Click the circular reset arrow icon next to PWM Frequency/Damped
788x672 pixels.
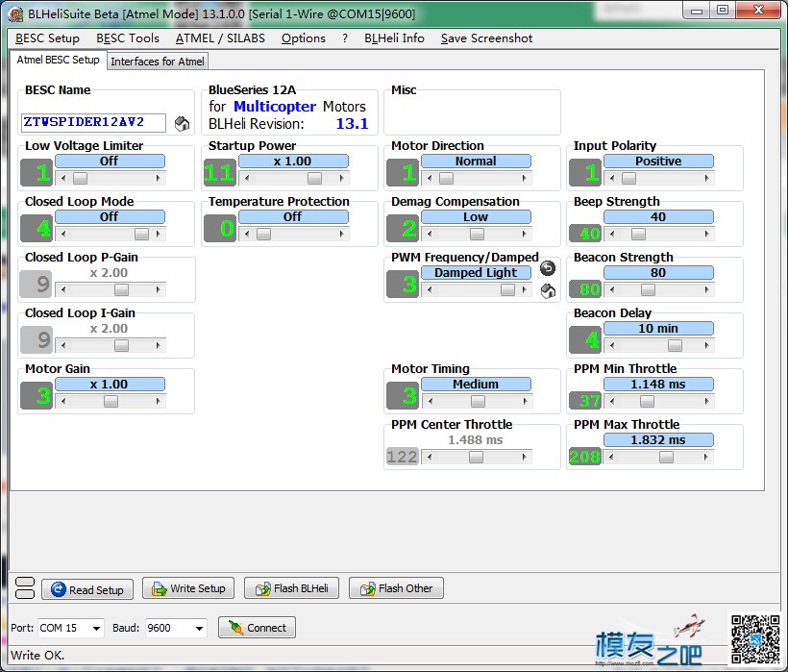coord(548,268)
